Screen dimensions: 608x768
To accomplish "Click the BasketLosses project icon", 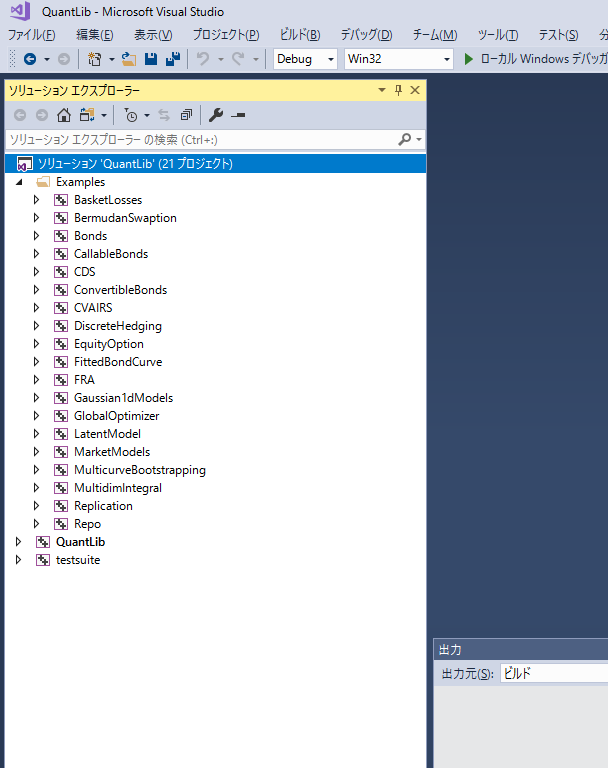I will 61,200.
